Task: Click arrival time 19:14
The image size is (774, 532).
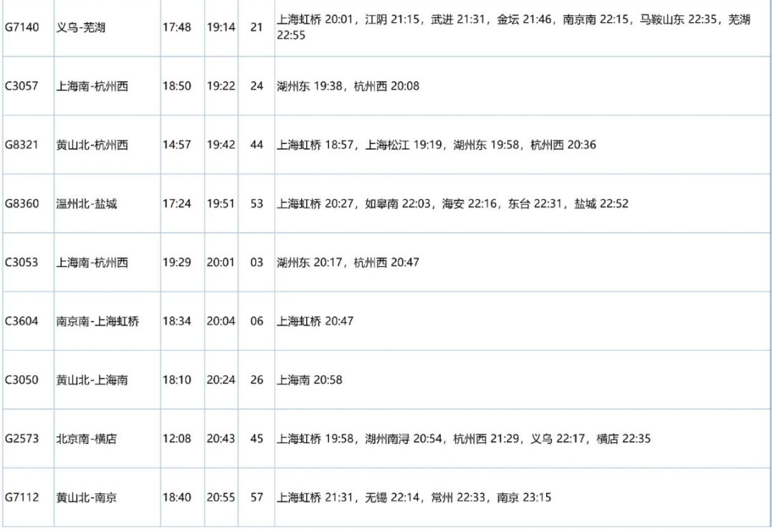Action: (x=221, y=27)
